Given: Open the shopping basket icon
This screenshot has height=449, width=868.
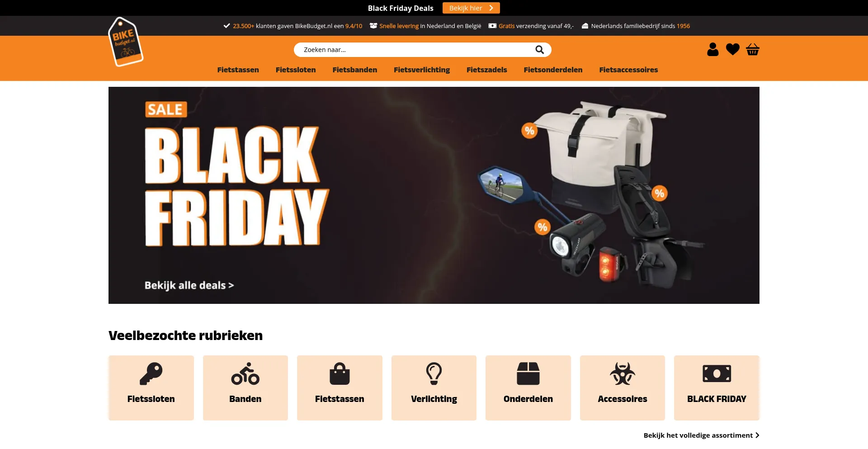Looking at the screenshot, I should pos(752,49).
